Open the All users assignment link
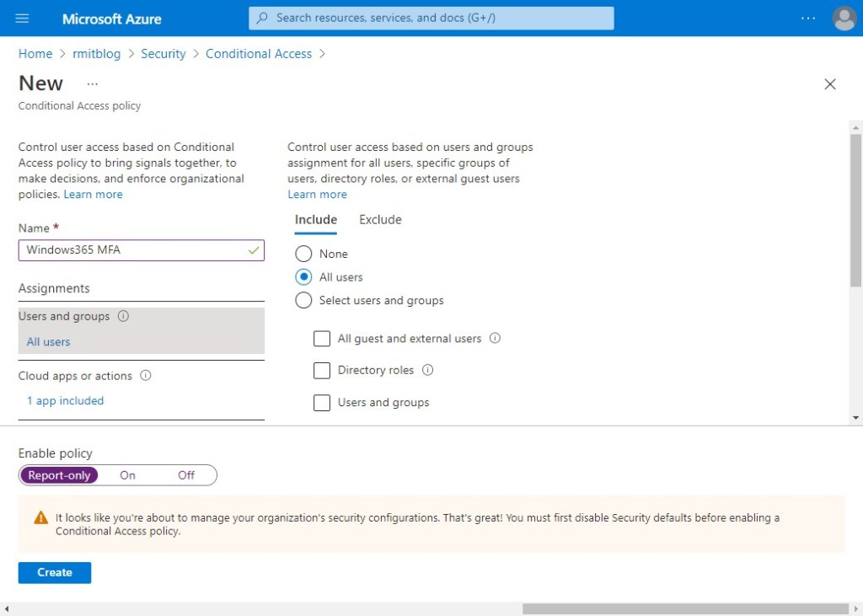The height and width of the screenshot is (616, 863). 48,342
